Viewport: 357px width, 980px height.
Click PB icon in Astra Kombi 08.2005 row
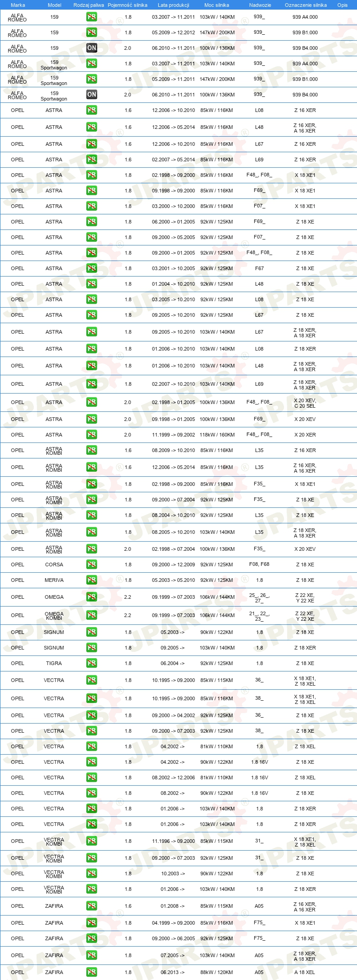92,532
